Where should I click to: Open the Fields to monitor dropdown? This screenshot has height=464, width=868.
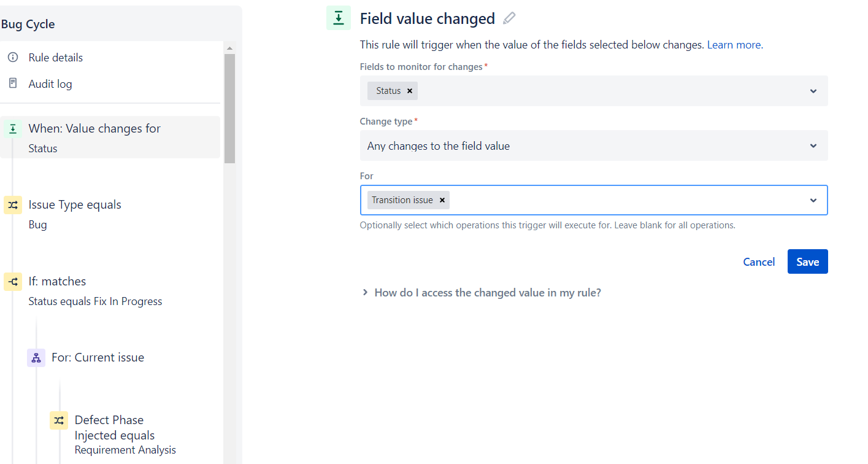[813, 90]
